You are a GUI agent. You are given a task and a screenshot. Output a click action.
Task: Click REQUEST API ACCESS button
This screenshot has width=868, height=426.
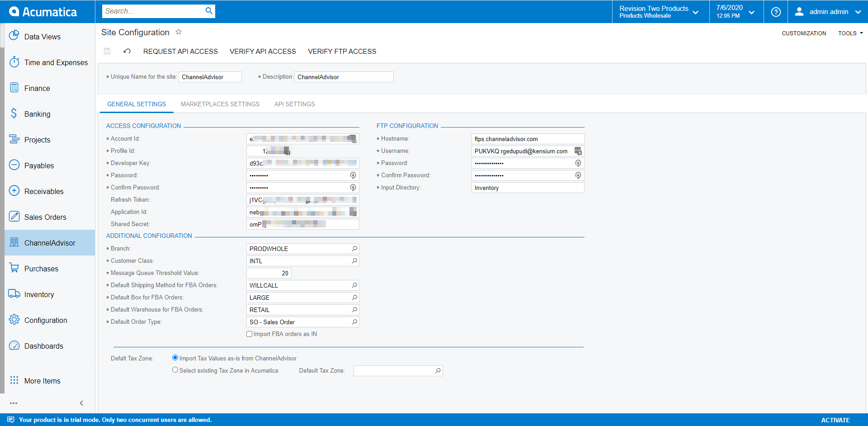[x=180, y=52]
